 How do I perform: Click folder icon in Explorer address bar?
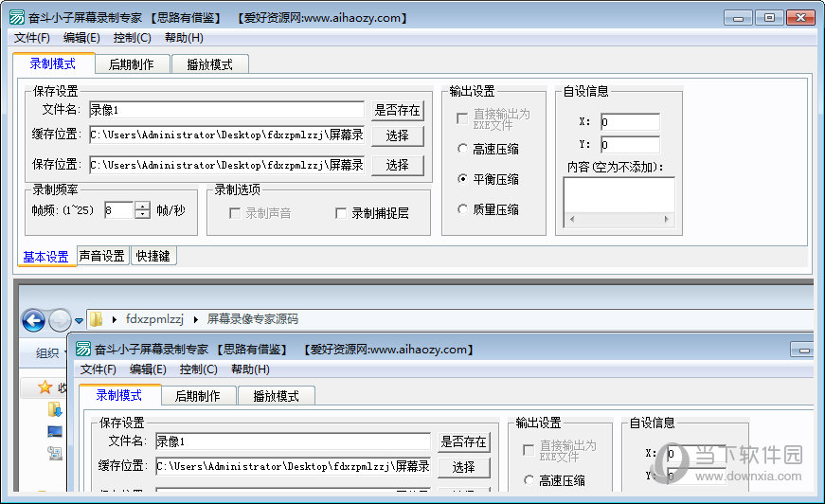coord(96,319)
